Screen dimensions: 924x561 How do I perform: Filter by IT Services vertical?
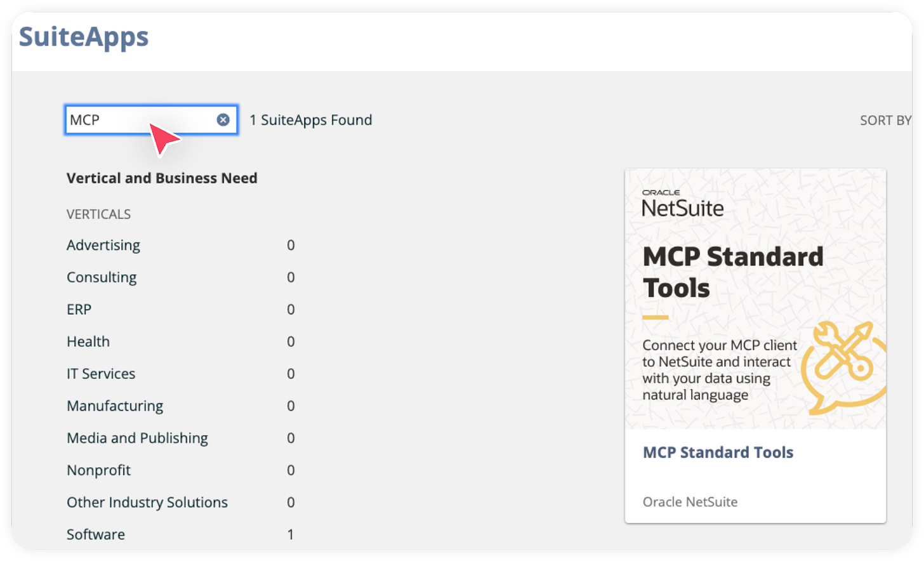pos(101,374)
